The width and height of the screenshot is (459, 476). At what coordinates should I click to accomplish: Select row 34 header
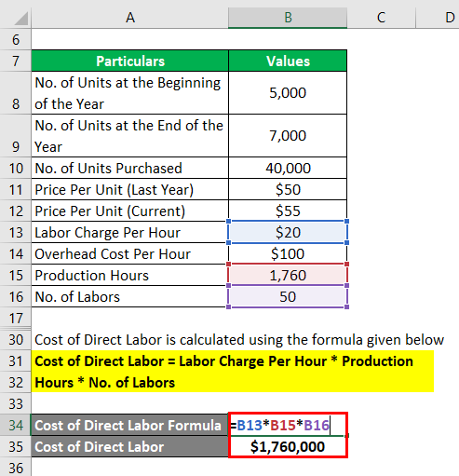pos(16,425)
